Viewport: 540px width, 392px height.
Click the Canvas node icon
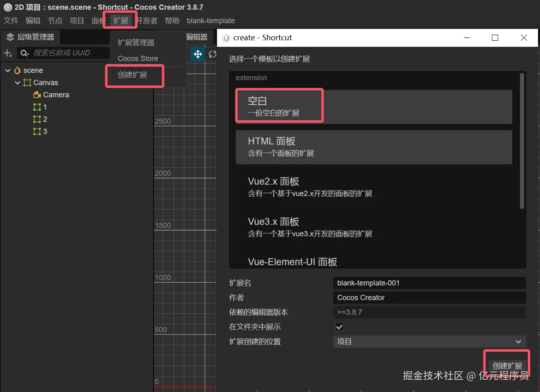coord(27,83)
